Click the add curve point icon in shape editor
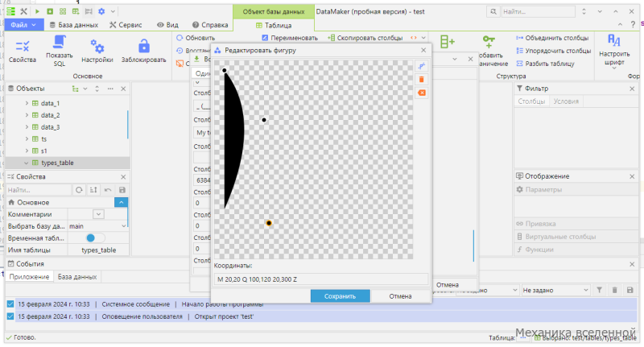Screen dimensions: 644x347 (421, 66)
